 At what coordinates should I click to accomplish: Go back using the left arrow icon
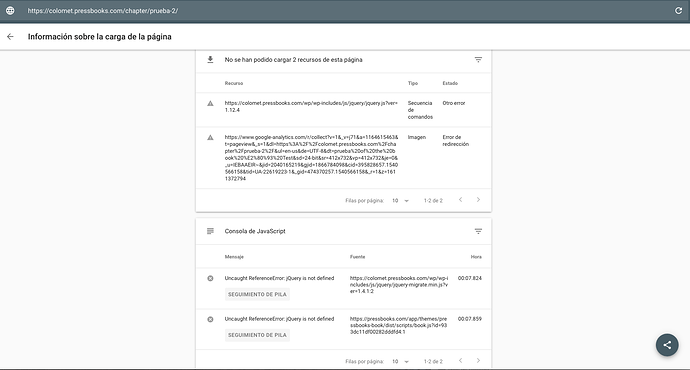pyautogui.click(x=10, y=37)
